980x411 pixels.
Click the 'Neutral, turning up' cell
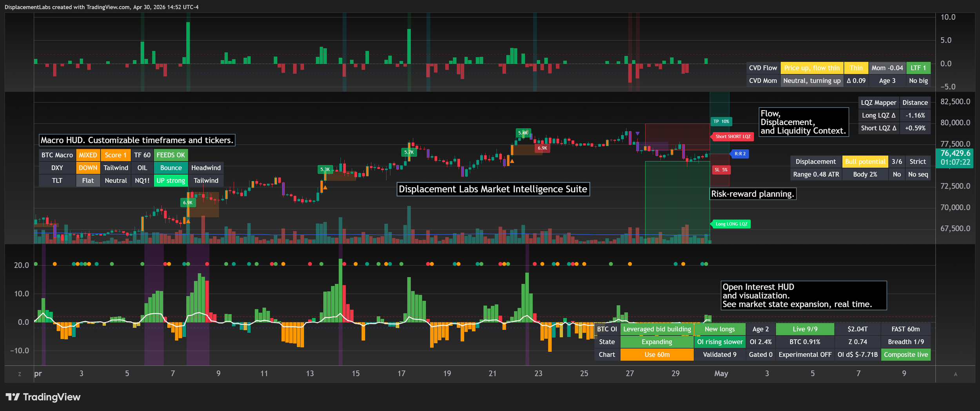[812, 81]
